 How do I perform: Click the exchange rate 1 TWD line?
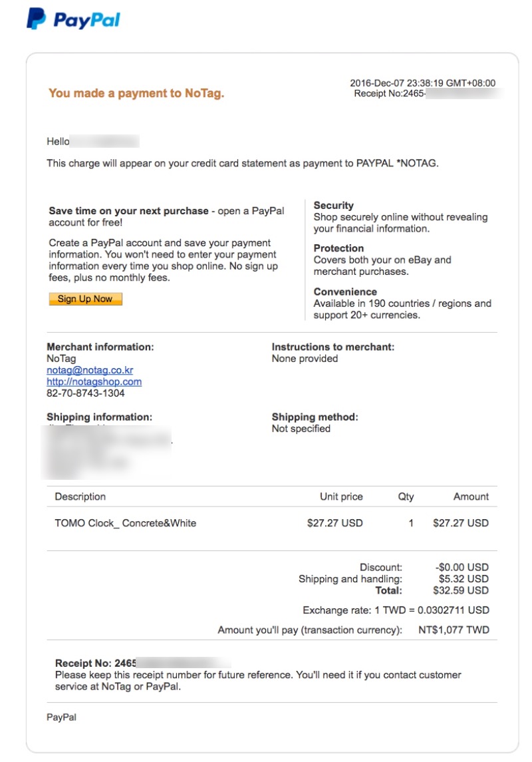396,610
